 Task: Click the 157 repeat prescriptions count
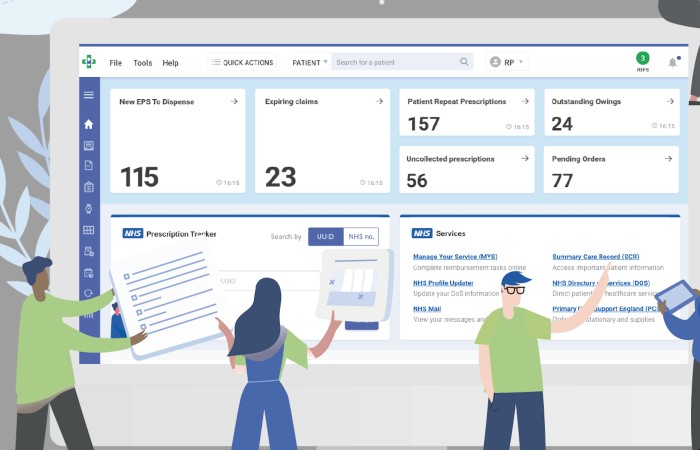pyautogui.click(x=424, y=124)
